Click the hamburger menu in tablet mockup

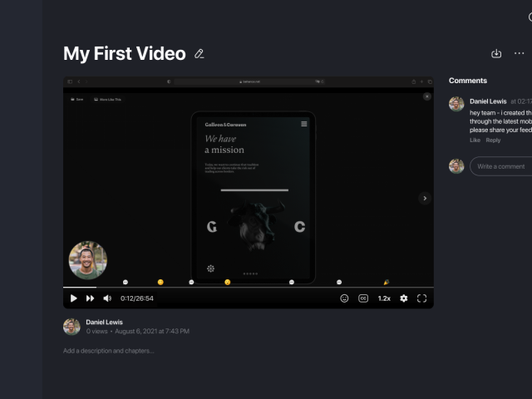(304, 124)
